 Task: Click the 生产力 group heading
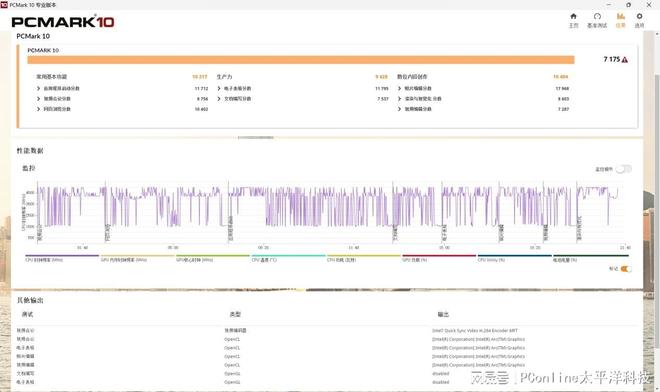tap(224, 77)
